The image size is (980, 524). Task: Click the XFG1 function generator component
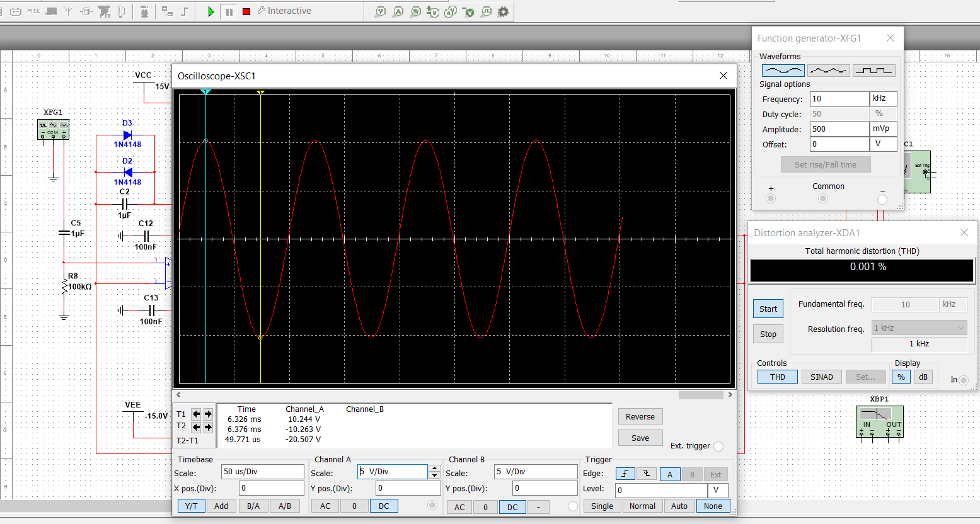pos(53,129)
